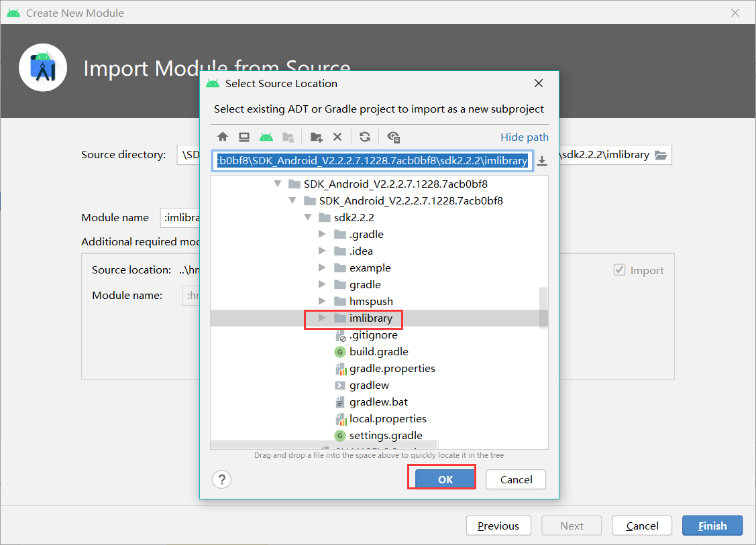Click the Module name input field
Screen dimensions: 756x545
(x=180, y=218)
